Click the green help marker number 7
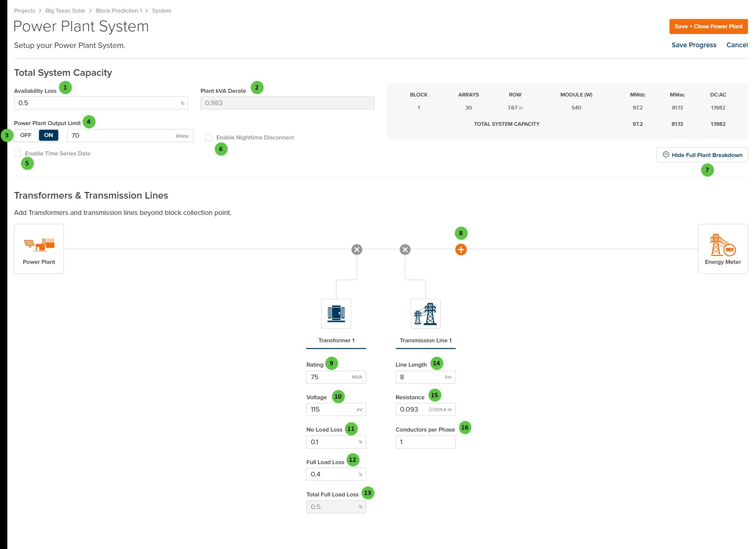 tap(707, 170)
